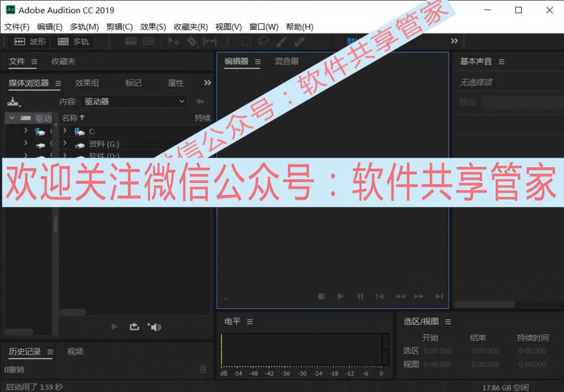Open the 效果(S) menu
Image resolution: width=564 pixels, height=392 pixels.
[x=153, y=27]
